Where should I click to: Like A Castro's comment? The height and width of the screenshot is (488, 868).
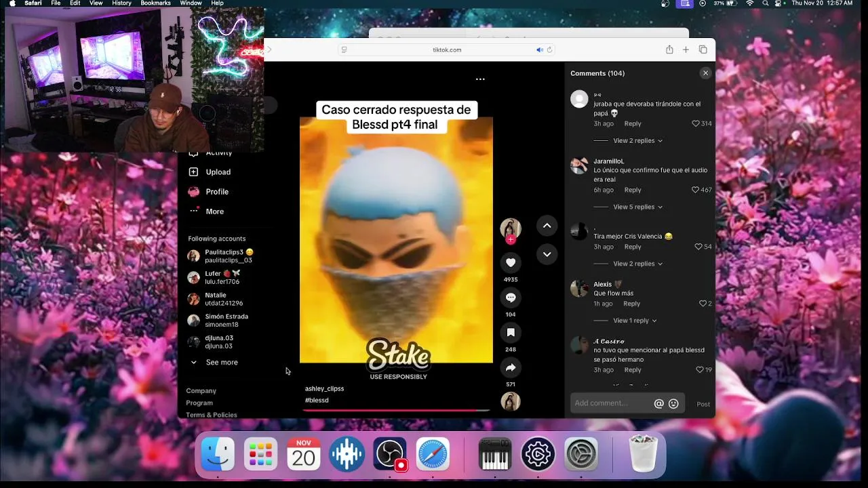[x=700, y=370]
